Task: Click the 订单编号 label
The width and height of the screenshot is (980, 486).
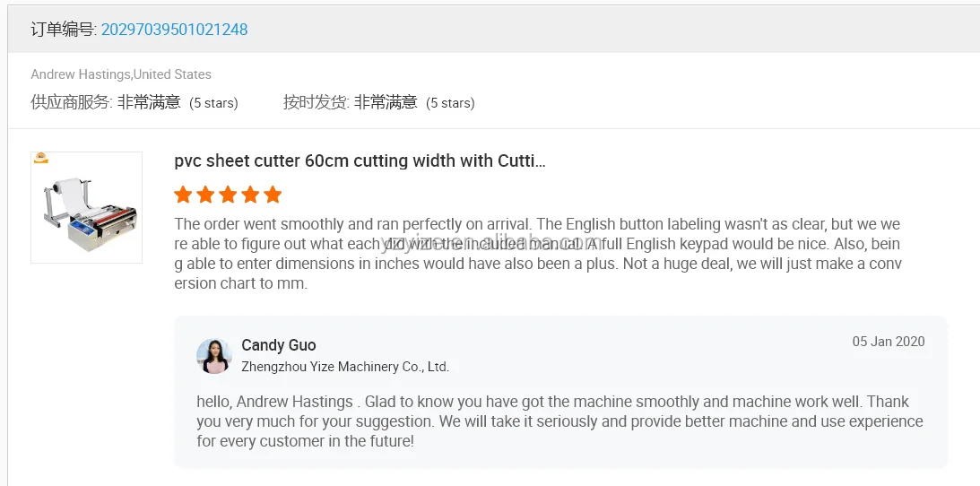Action: tap(63, 30)
